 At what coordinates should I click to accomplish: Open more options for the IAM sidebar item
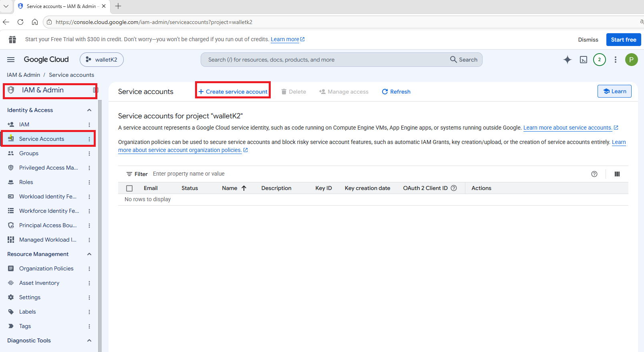tap(89, 125)
